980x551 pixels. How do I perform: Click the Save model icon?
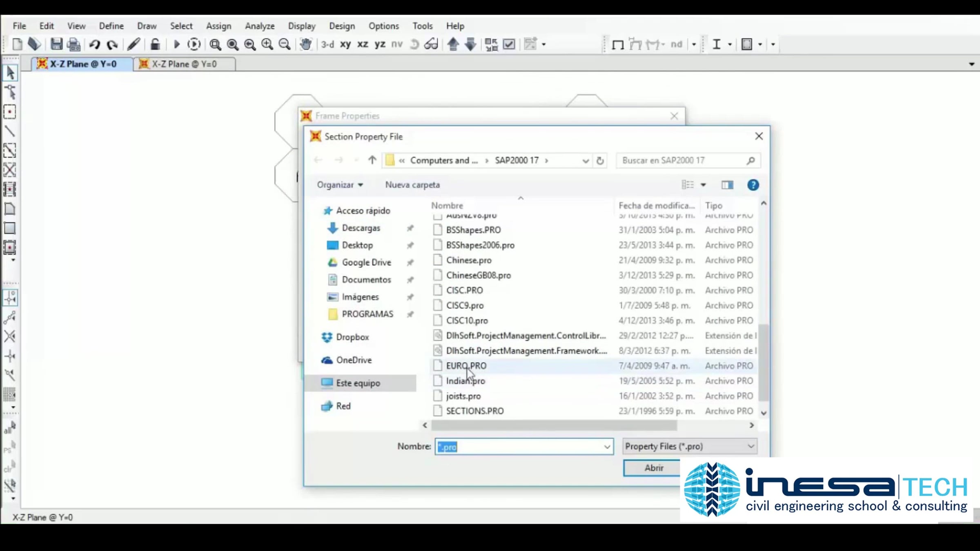[56, 44]
